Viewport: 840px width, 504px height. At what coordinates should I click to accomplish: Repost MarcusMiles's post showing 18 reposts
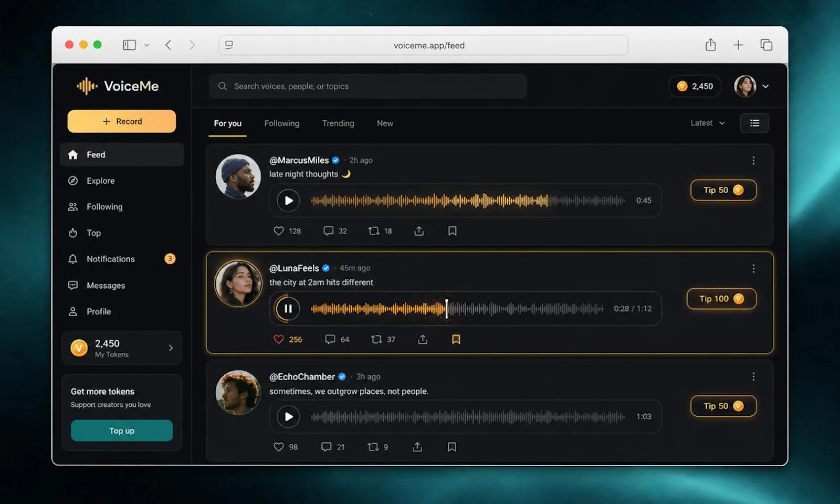click(x=374, y=231)
